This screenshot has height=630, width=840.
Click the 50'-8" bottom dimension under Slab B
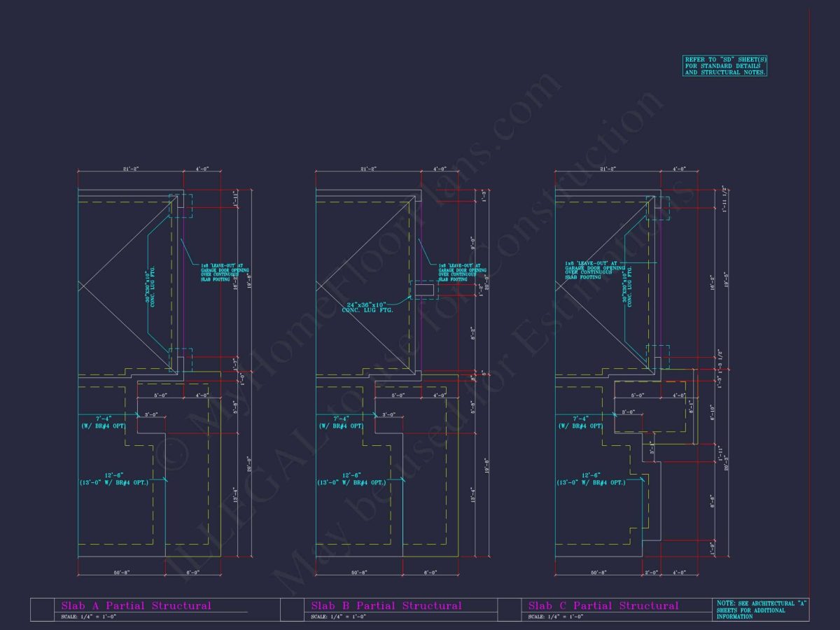359,573
